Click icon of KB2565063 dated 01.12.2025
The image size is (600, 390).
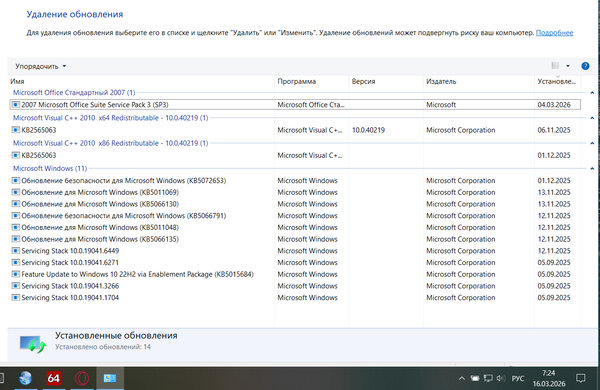point(16,155)
